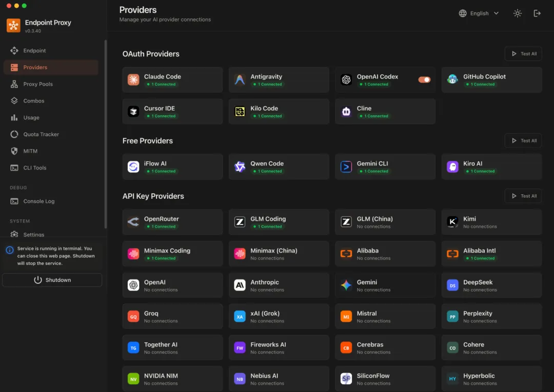This screenshot has width=554, height=392.
Task: Click the Kiro AI ghost icon
Action: click(452, 167)
